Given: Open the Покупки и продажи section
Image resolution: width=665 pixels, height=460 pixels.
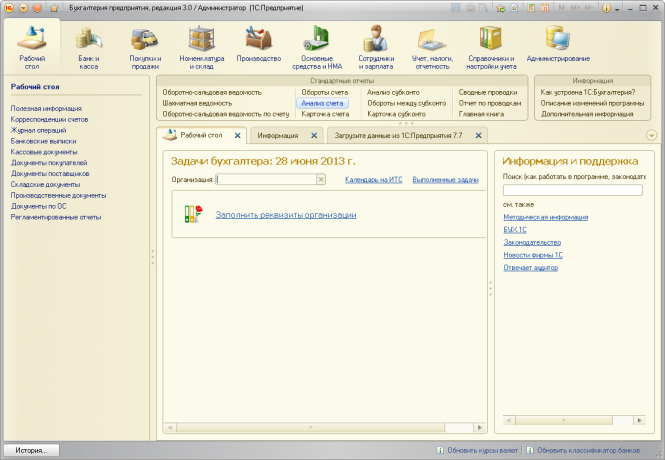Looking at the screenshot, I should [145, 47].
